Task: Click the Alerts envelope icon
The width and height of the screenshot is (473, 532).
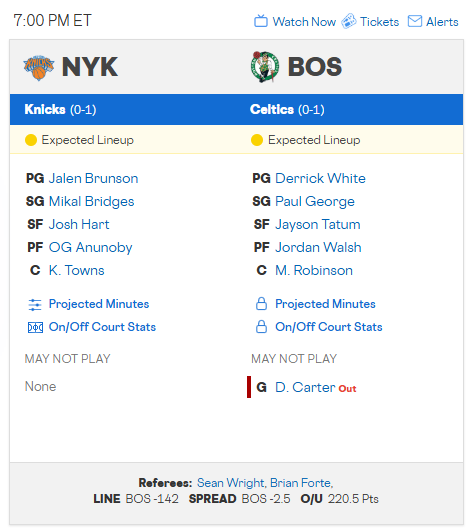Action: coord(415,21)
